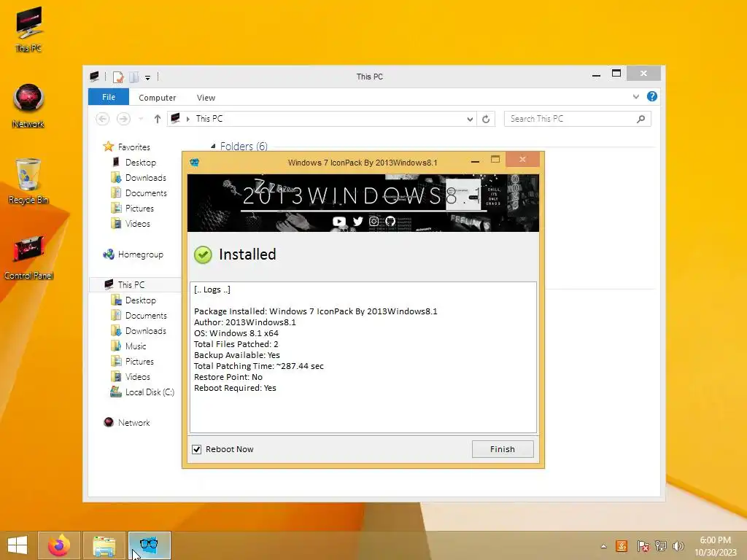Open the Control Panel desktop icon
Viewport: 747px width, 560px height.
[x=28, y=257]
